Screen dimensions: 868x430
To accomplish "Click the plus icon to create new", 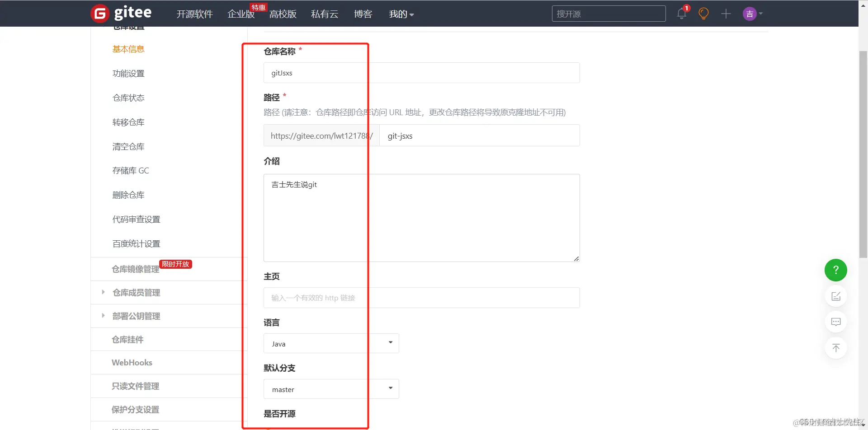I will pos(725,14).
